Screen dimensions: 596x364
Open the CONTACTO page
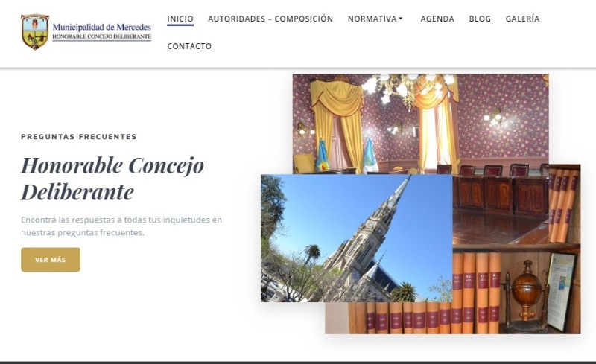pos(189,46)
